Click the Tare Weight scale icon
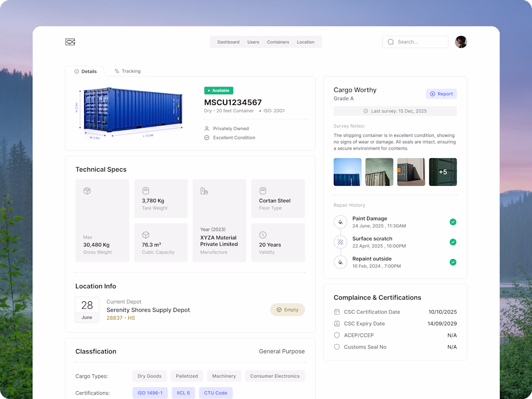 pyautogui.click(x=146, y=191)
